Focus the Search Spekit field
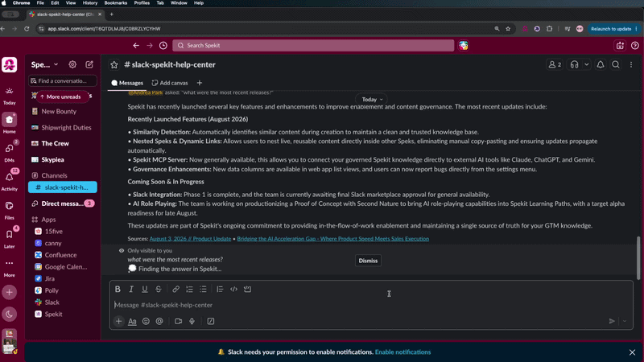Screen dimensions: 644x362 coord(313,46)
